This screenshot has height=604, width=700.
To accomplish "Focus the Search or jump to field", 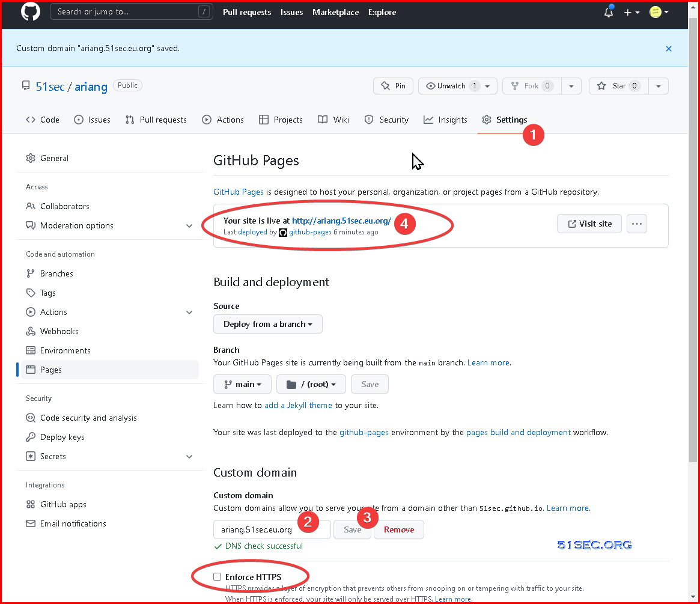I will pos(132,11).
